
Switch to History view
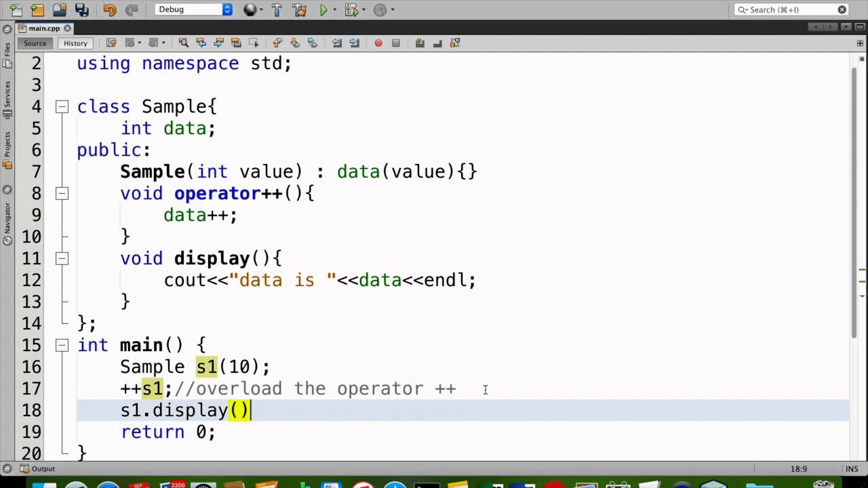(75, 43)
